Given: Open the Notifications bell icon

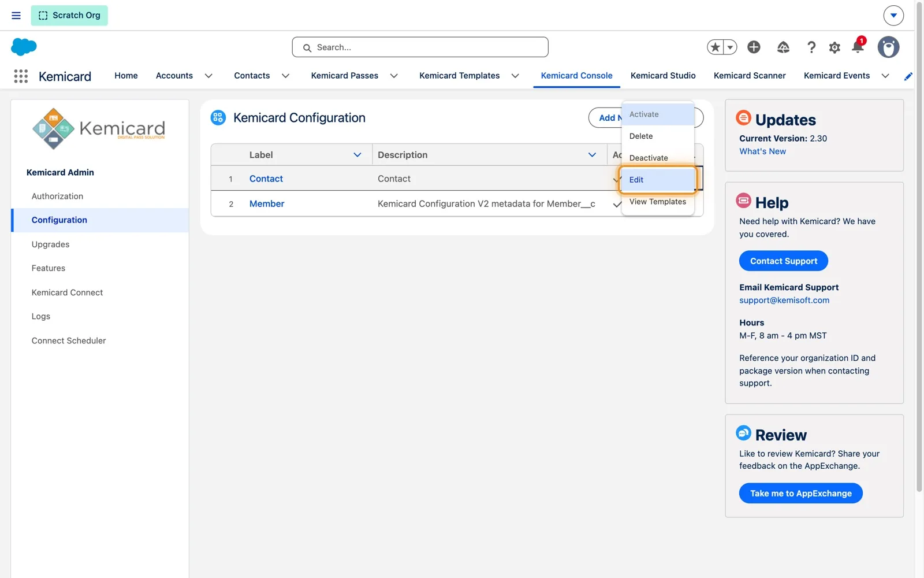Looking at the screenshot, I should click(x=858, y=47).
